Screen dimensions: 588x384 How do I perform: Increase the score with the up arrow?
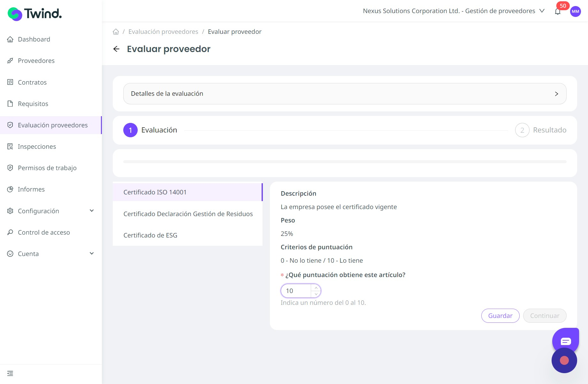coord(316,288)
